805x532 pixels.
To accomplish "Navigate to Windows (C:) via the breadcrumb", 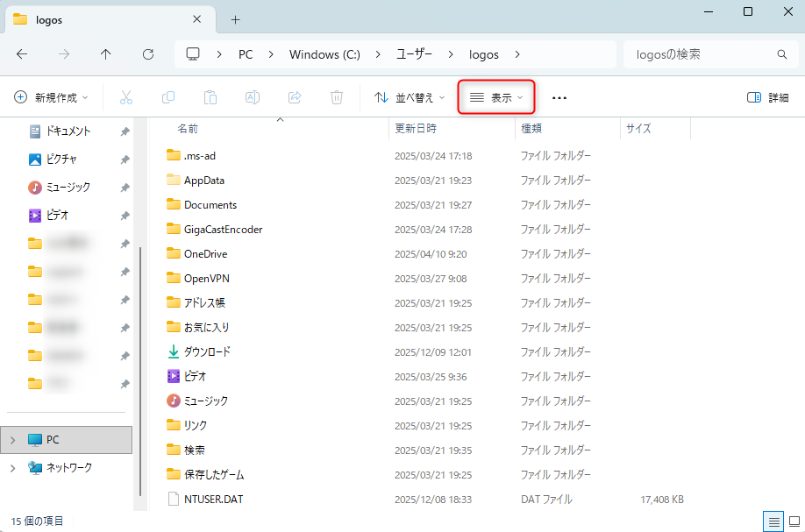I will pos(324,54).
